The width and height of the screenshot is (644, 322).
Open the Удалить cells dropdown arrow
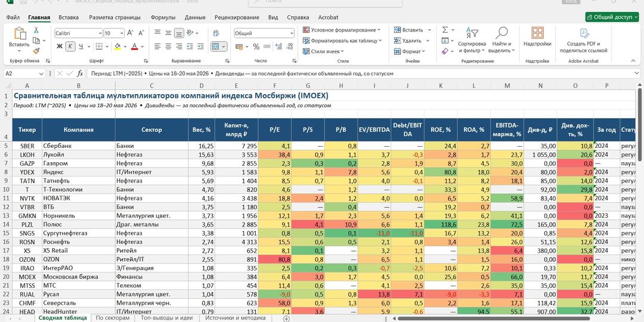[x=428, y=41]
